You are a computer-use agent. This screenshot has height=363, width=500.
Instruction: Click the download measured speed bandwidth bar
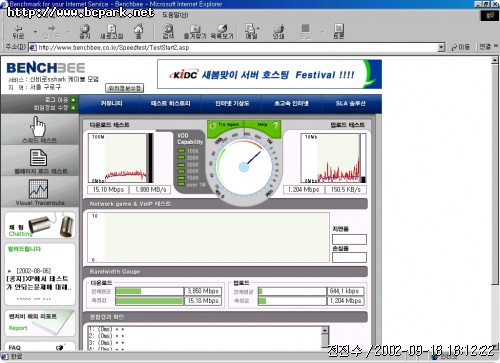(150, 301)
